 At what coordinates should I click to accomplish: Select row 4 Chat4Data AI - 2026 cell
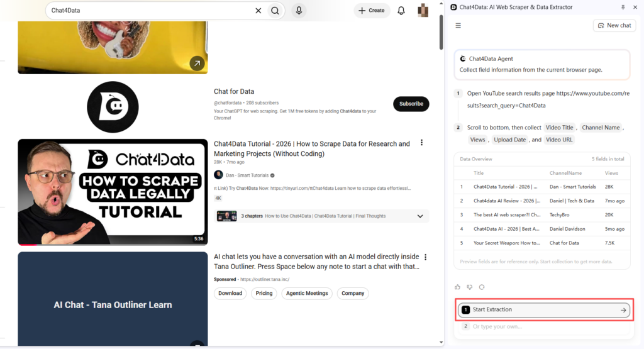tap(506, 229)
